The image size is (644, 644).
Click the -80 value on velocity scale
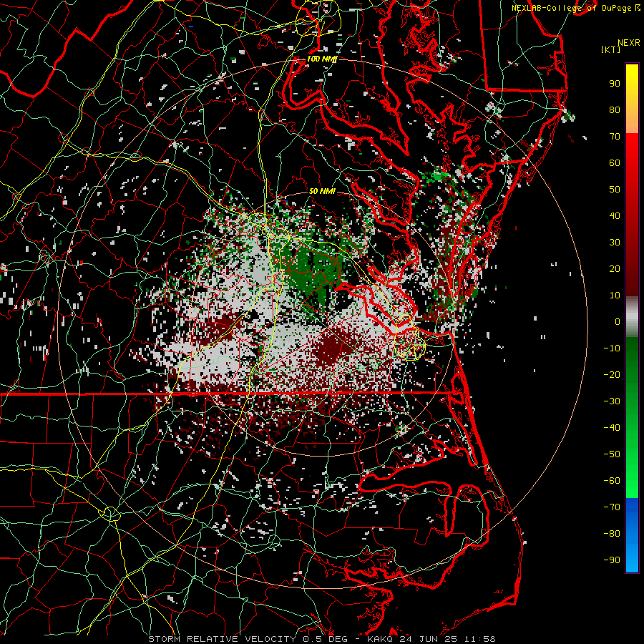612,534
